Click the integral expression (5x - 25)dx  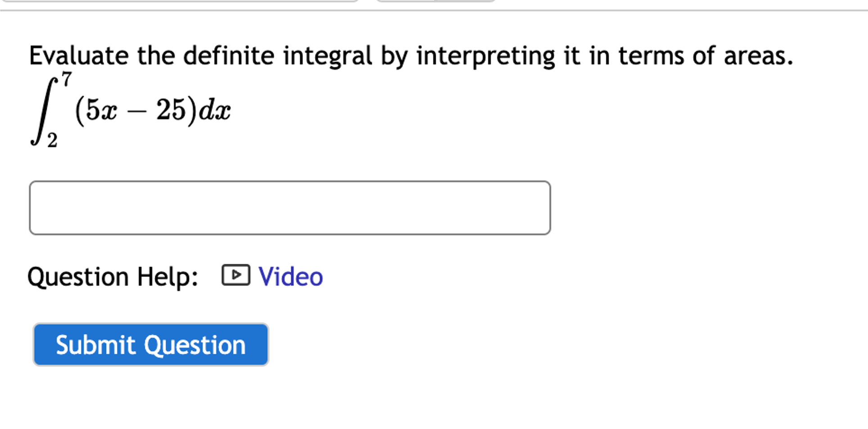coord(131,110)
